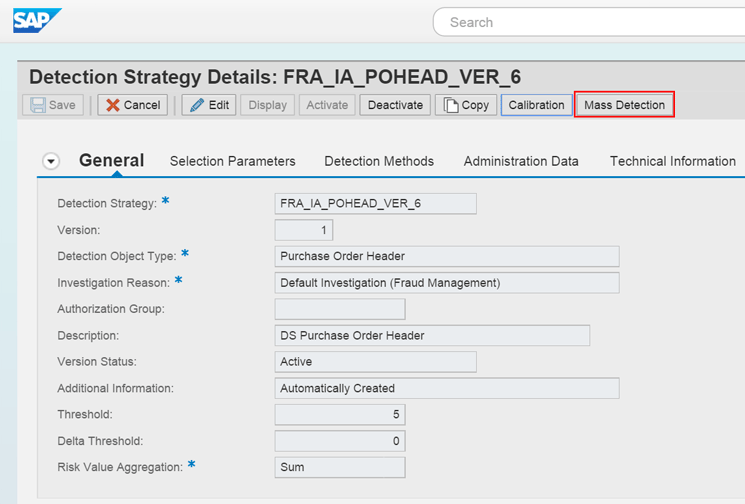Viewport: 745px width, 504px height.
Task: Open Calibration
Action: (536, 105)
